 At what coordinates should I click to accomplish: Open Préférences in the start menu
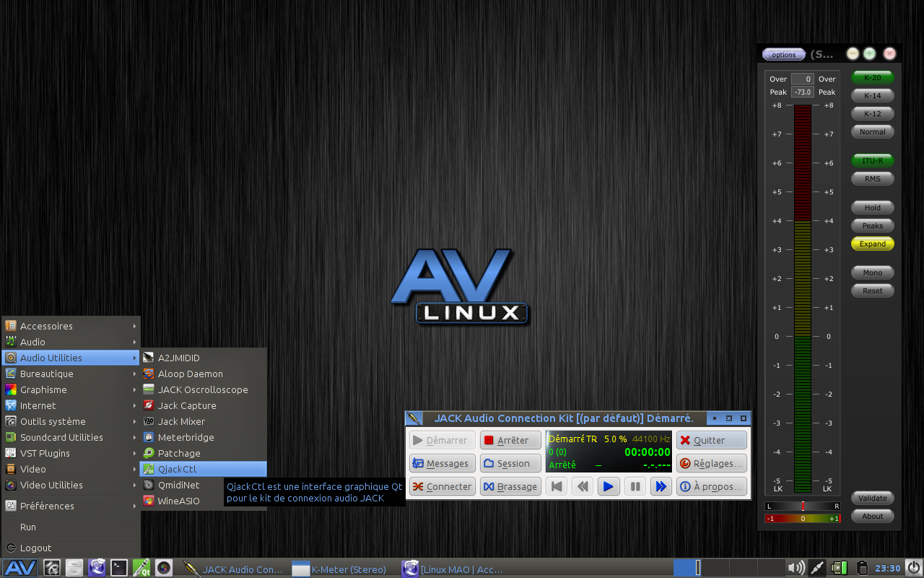pos(71,506)
